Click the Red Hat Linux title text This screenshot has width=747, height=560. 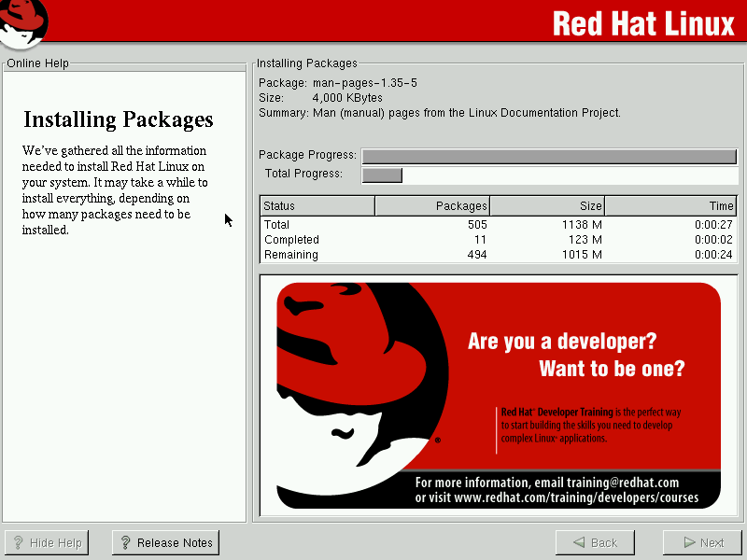point(643,23)
